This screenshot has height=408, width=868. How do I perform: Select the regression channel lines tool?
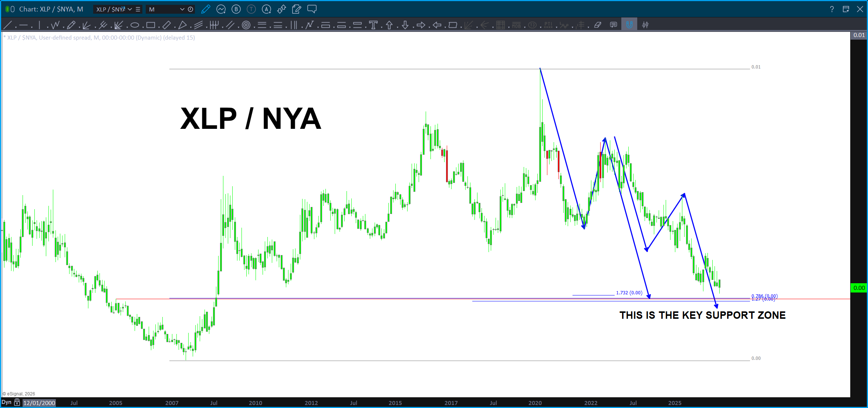tap(199, 25)
